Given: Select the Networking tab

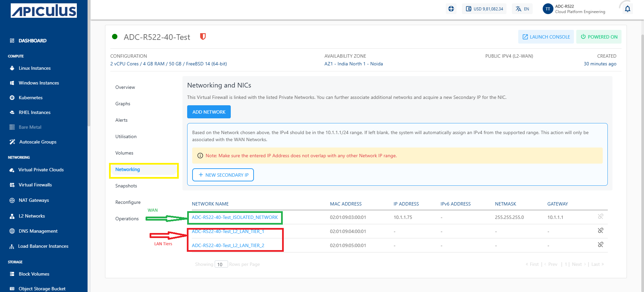Looking at the screenshot, I should click(x=127, y=169).
